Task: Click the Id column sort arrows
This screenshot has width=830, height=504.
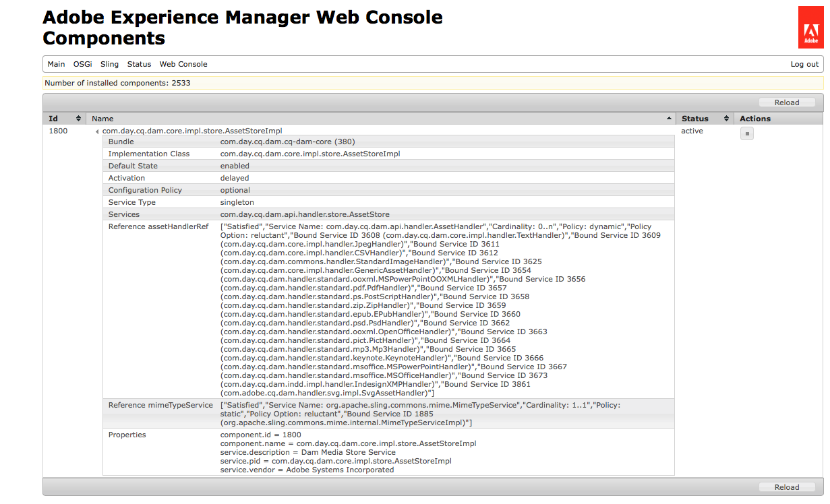Action: [x=78, y=119]
